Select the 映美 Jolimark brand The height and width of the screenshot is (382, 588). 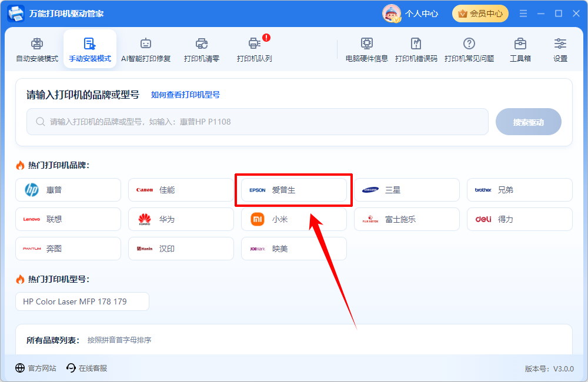click(294, 249)
